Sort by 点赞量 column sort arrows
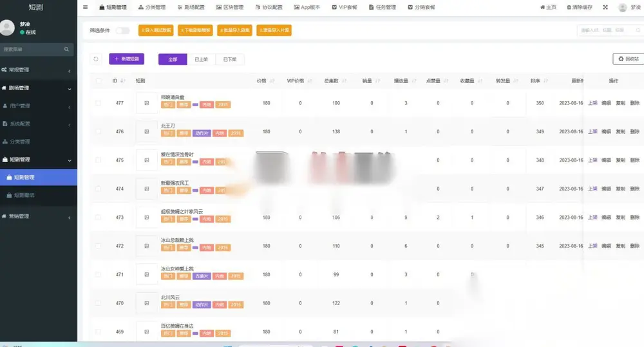 pyautogui.click(x=446, y=81)
